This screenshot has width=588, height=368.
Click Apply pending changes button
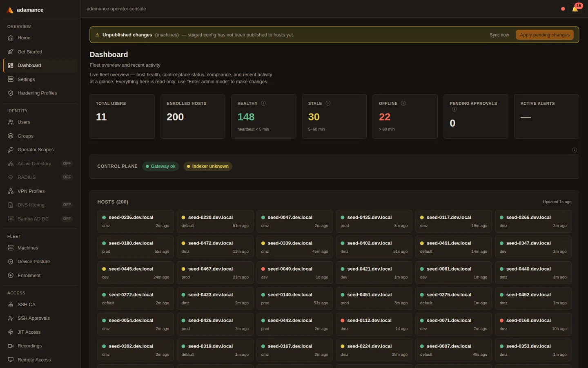[x=544, y=35]
